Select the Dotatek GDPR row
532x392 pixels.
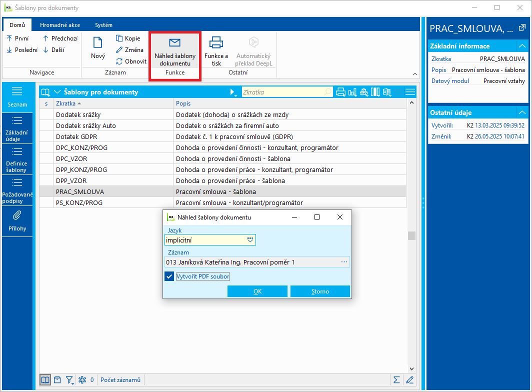coord(222,137)
